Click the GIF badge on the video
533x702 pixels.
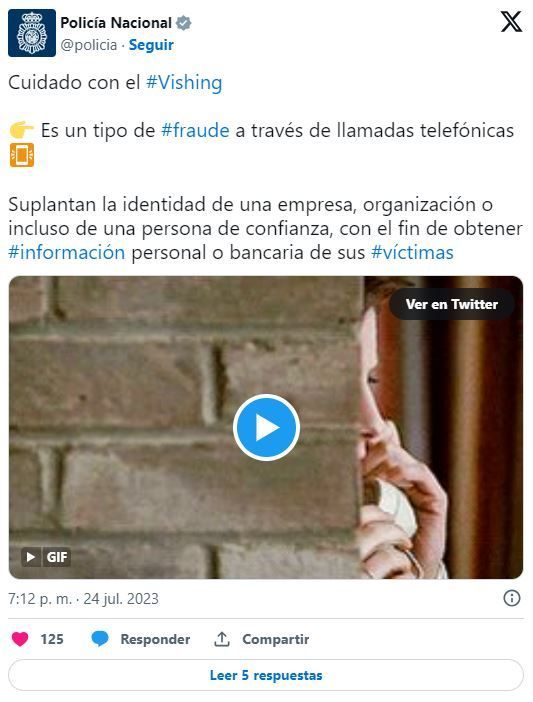(46, 557)
